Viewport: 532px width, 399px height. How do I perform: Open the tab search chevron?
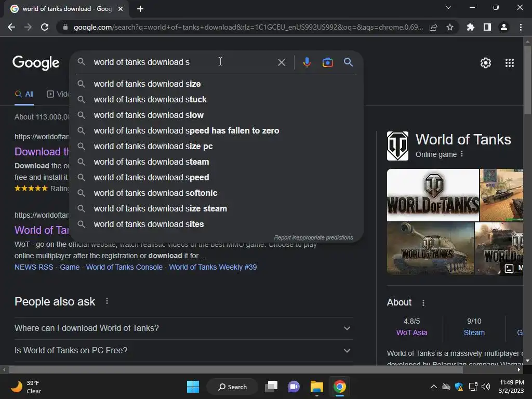(448, 7)
